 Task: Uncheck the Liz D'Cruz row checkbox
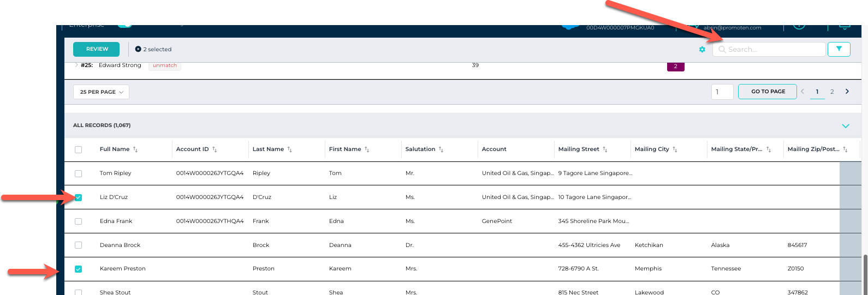78,197
